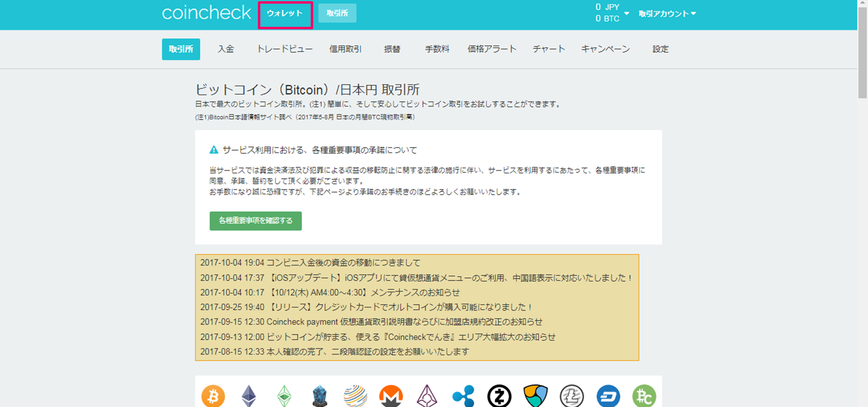Open the 10/12 メンテナンスのお知らせ news item

[x=330, y=292]
